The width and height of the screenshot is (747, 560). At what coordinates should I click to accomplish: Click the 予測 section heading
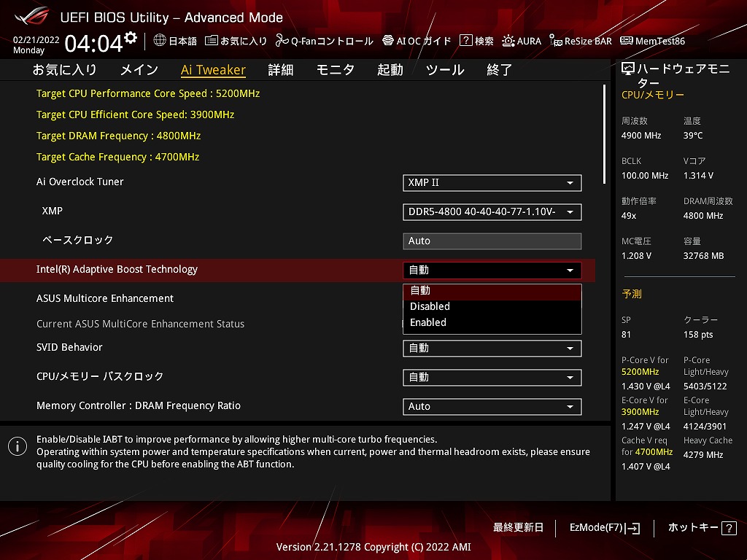pyautogui.click(x=632, y=294)
